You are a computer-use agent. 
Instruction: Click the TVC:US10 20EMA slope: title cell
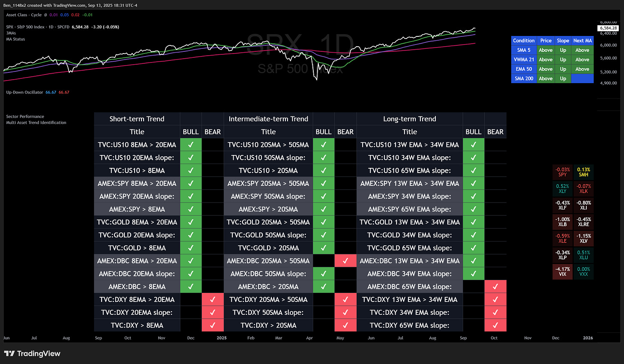click(137, 158)
